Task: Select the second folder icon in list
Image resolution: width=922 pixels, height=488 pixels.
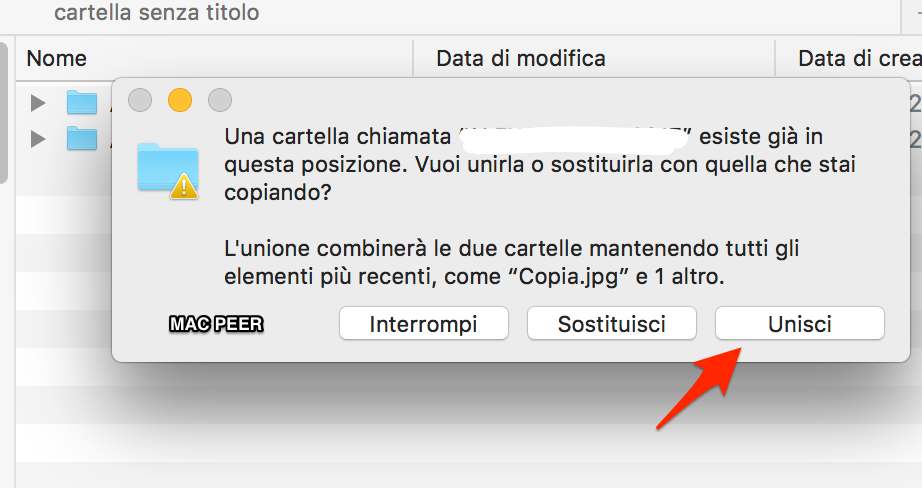Action: click(82, 139)
